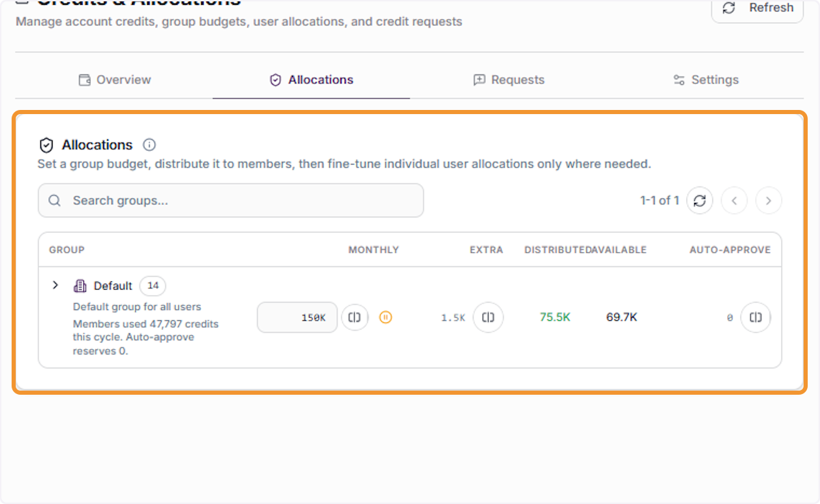
Task: Open the Settings tab
Action: coord(705,80)
